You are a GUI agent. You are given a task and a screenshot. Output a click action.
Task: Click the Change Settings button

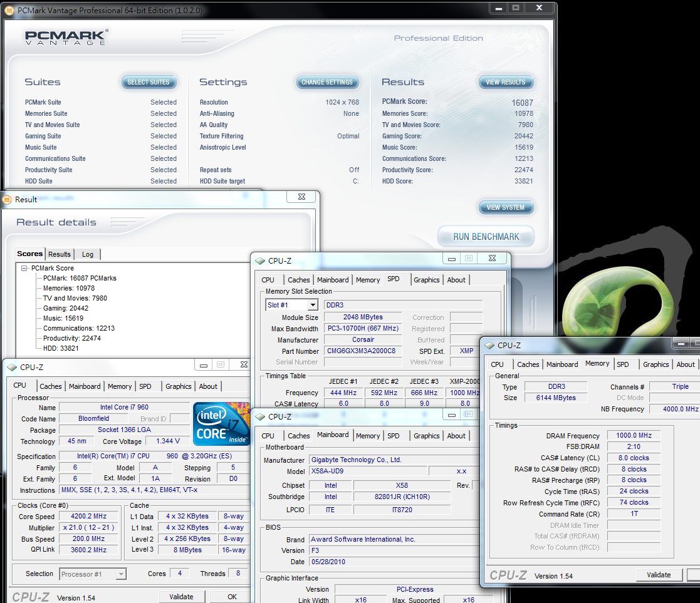326,82
